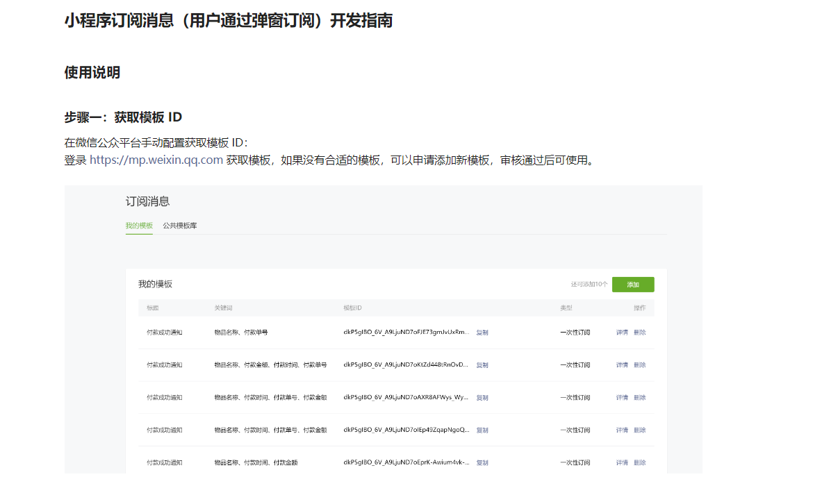Click the line 在微信公众平台手动配置获取模板 ID

click(156, 142)
